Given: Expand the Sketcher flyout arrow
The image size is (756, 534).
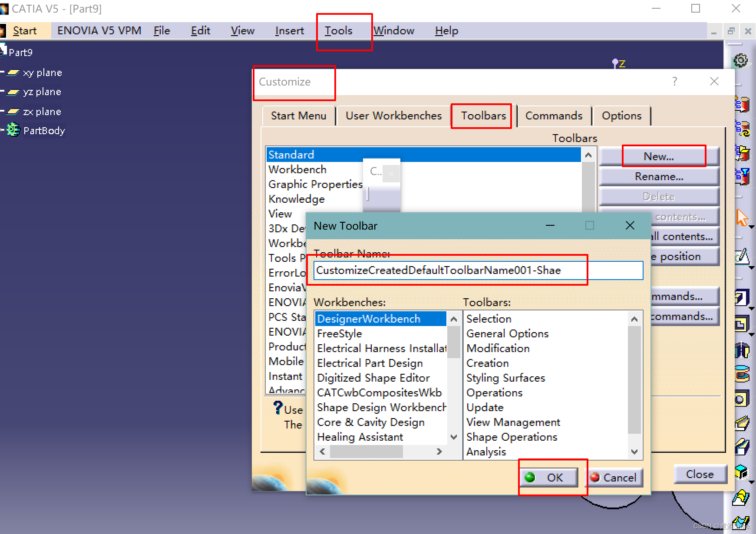Looking at the screenshot, I should [x=752, y=268].
